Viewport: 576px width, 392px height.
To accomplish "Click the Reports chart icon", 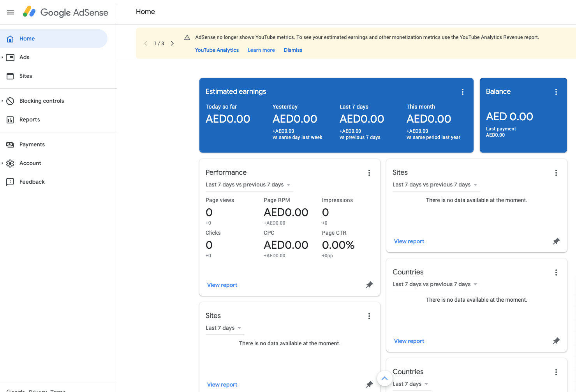I will tap(11, 120).
